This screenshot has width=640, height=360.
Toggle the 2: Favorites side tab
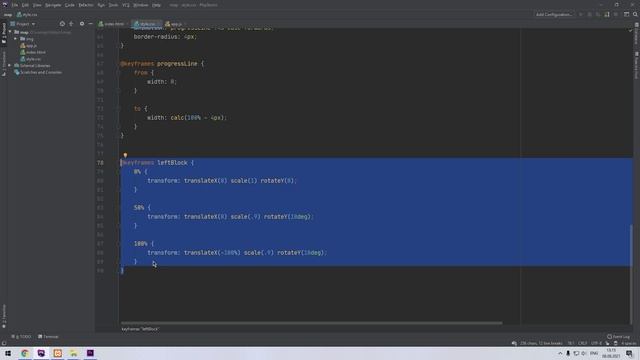4,316
